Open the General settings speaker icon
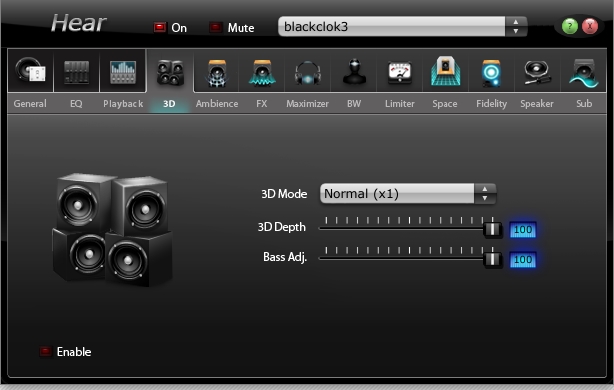 (31, 71)
